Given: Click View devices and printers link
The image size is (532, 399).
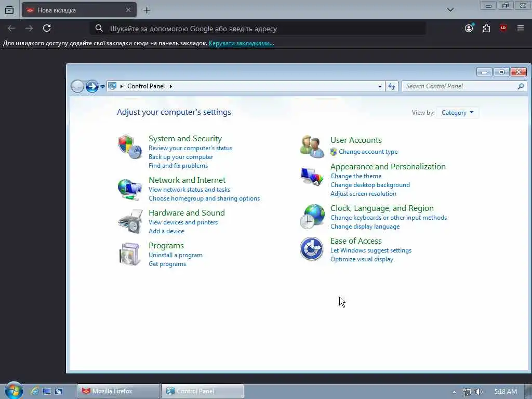Looking at the screenshot, I should click(183, 222).
